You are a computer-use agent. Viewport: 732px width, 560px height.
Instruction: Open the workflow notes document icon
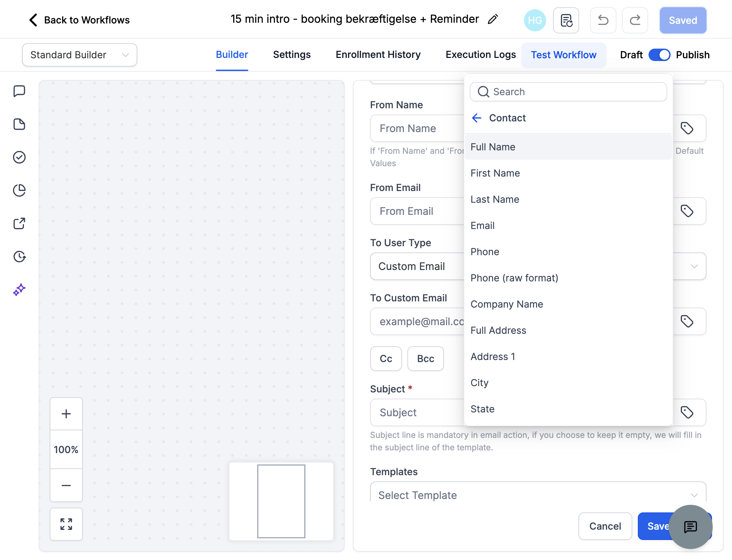coord(566,20)
